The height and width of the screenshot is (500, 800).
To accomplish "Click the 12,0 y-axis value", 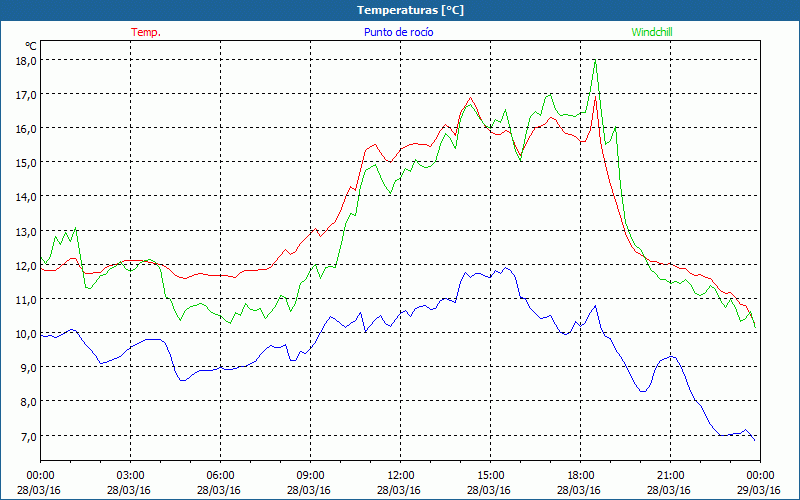I will (x=27, y=265).
